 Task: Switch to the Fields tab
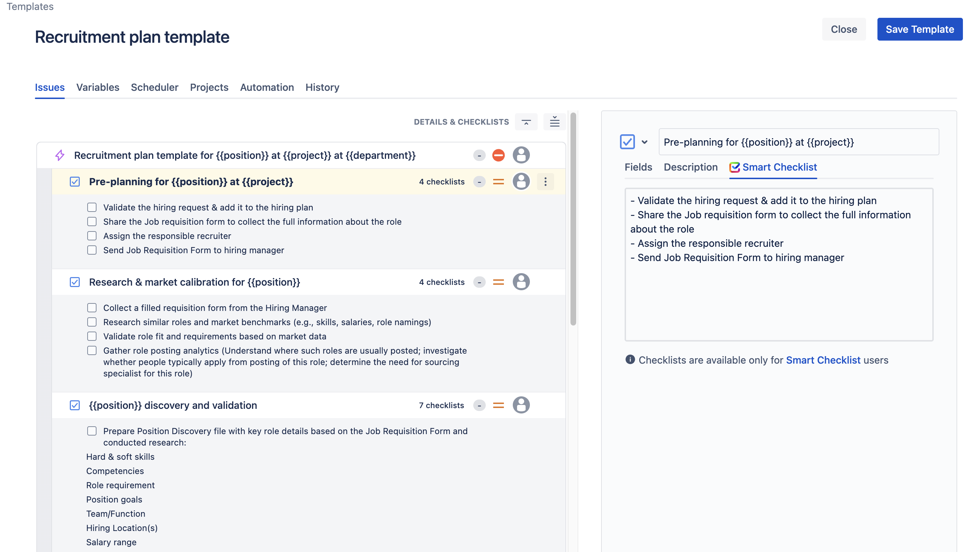click(638, 167)
